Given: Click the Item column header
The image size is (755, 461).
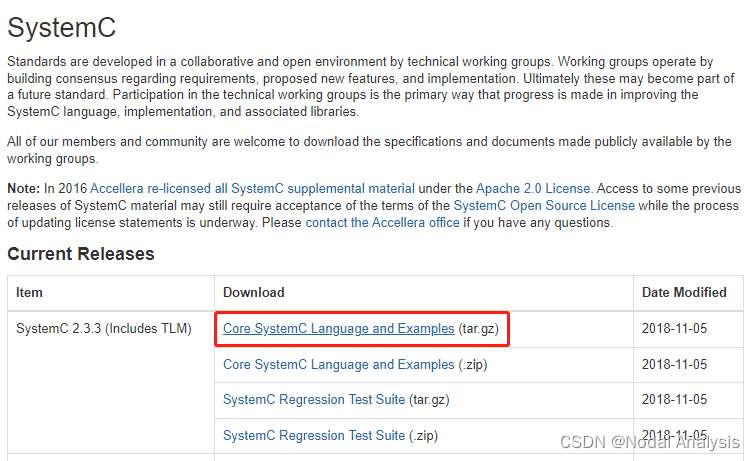Looking at the screenshot, I should 30,293.
